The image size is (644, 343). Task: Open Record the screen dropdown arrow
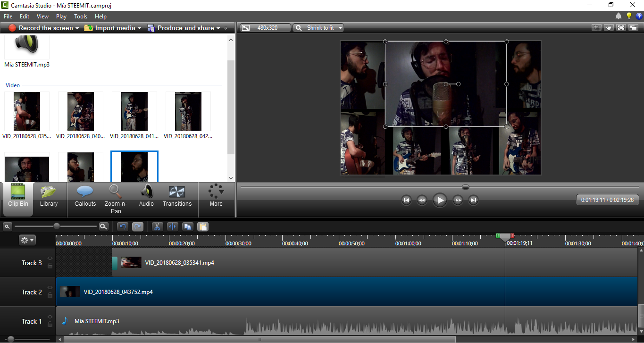pos(77,28)
